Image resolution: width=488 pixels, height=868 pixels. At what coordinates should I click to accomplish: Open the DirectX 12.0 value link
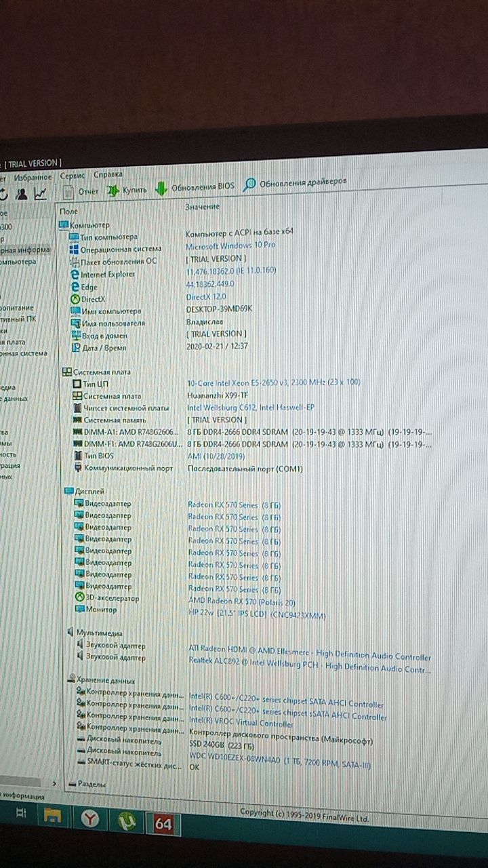(x=206, y=296)
